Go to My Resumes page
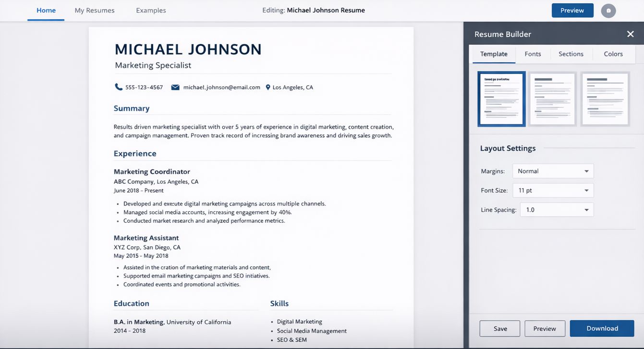 95,11
